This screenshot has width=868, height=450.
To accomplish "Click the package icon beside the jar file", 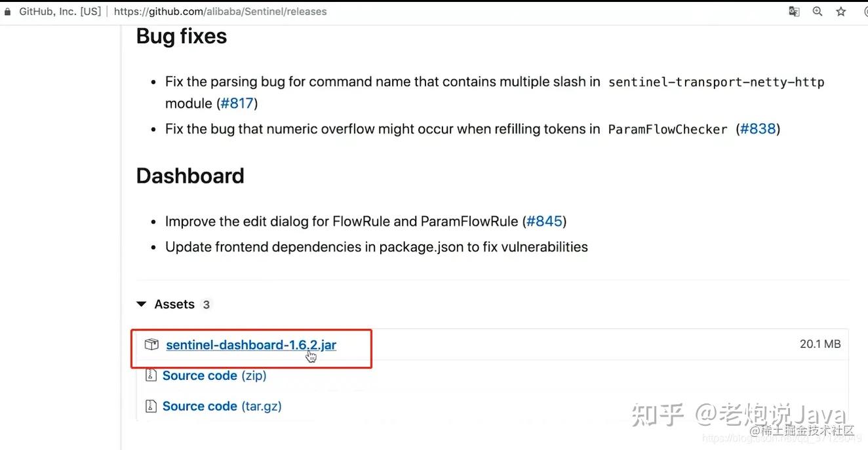I will 151,345.
